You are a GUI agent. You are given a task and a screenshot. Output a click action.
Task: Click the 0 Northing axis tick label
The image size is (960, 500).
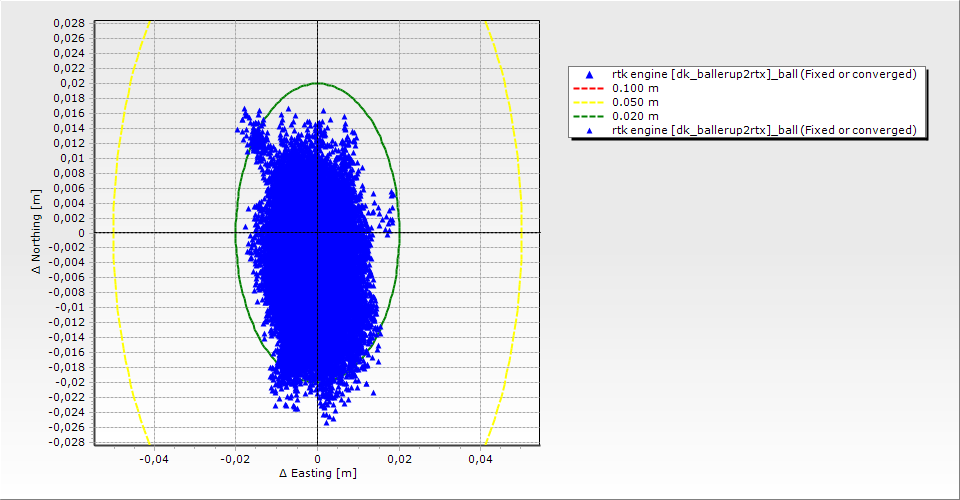tap(81, 233)
